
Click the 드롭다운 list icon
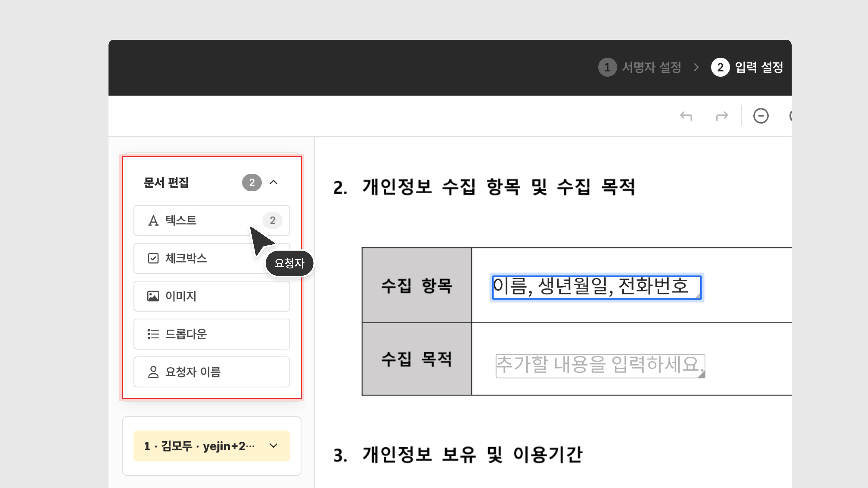coord(153,334)
